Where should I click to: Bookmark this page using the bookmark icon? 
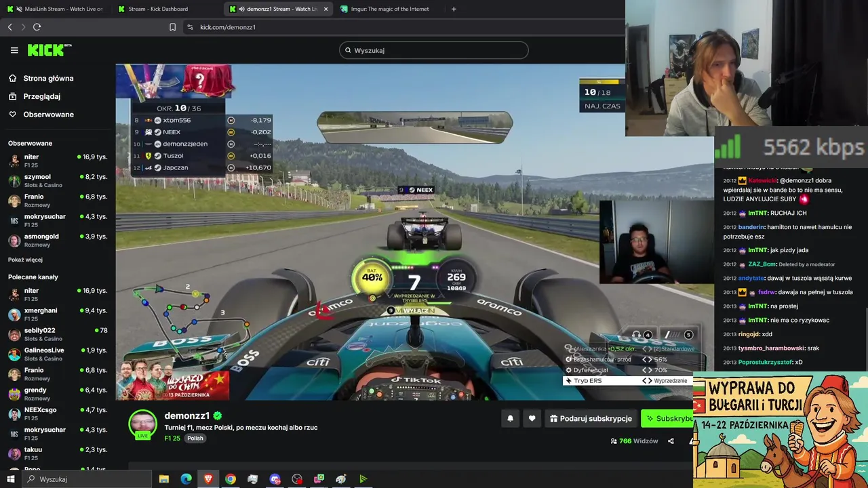pos(172,27)
